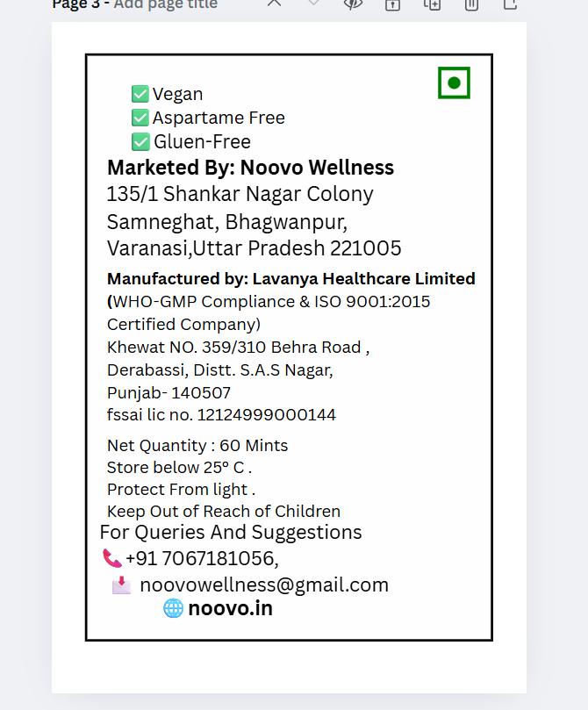Click the noovowellness@gmail.com email text
Image resolution: width=588 pixels, height=710 pixels.
(264, 585)
